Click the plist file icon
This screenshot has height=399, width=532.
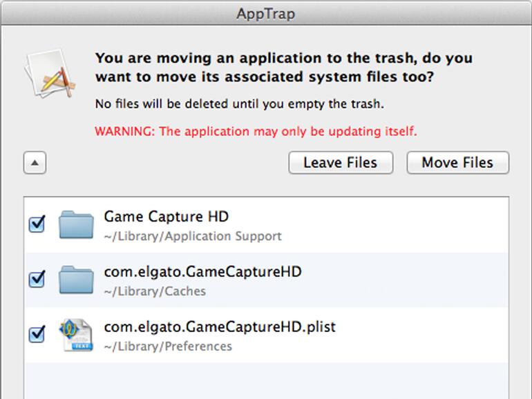pyautogui.click(x=76, y=334)
